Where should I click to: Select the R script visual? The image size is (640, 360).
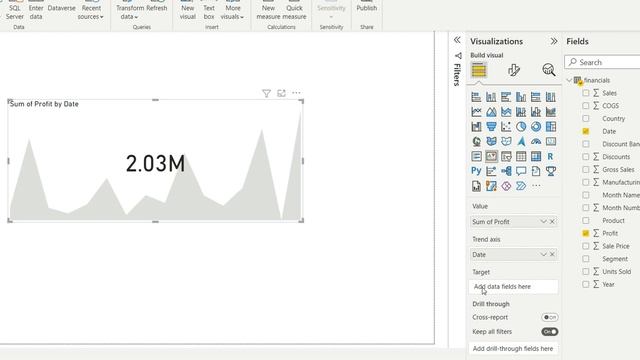(x=551, y=156)
